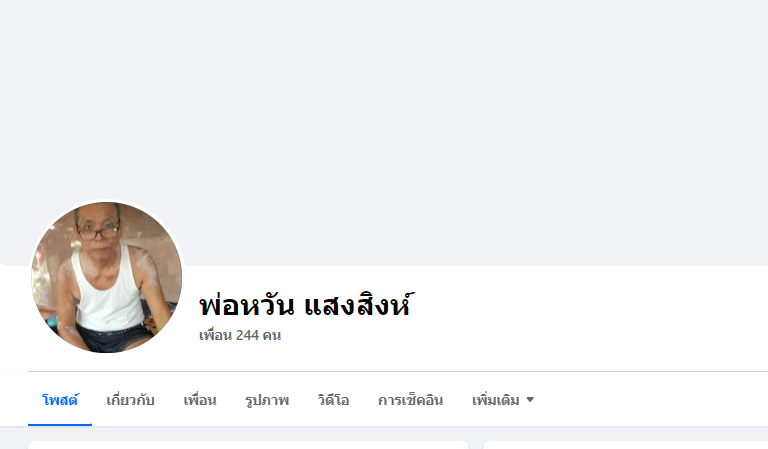
Task: Click the blue underline beneath โพสต์
Action: click(60, 425)
